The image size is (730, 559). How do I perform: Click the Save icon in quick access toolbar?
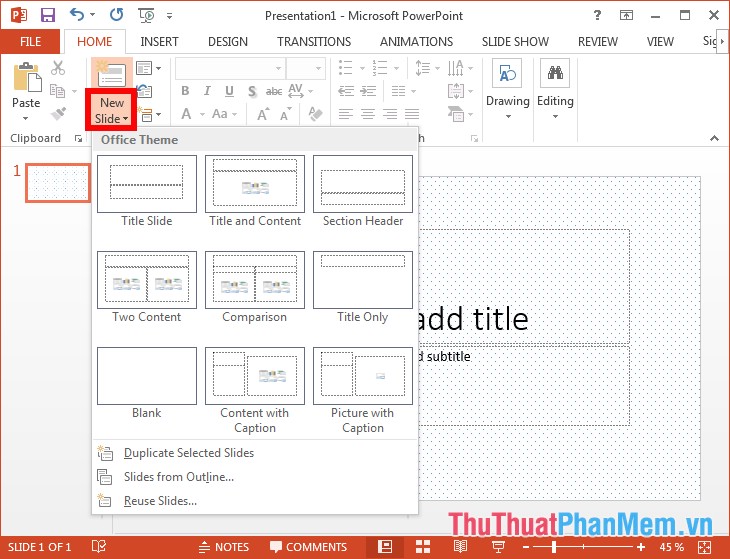(x=47, y=15)
